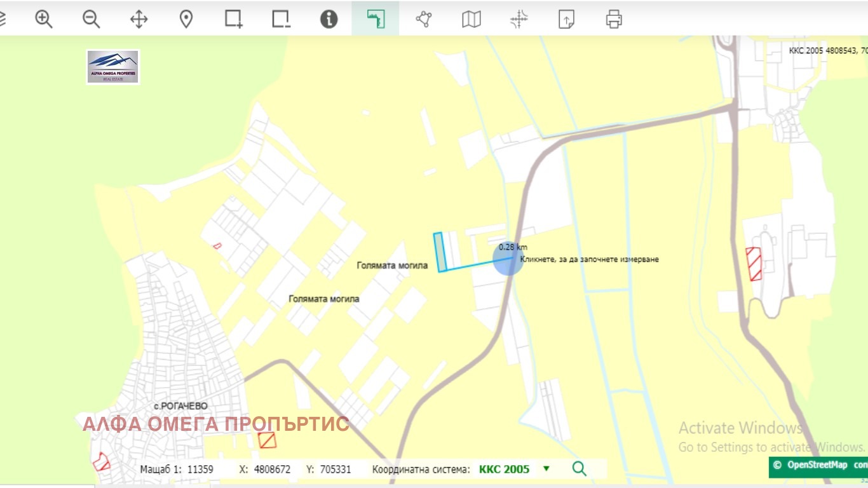
Task: Click the zoom in magnifier tool
Action: click(x=43, y=19)
